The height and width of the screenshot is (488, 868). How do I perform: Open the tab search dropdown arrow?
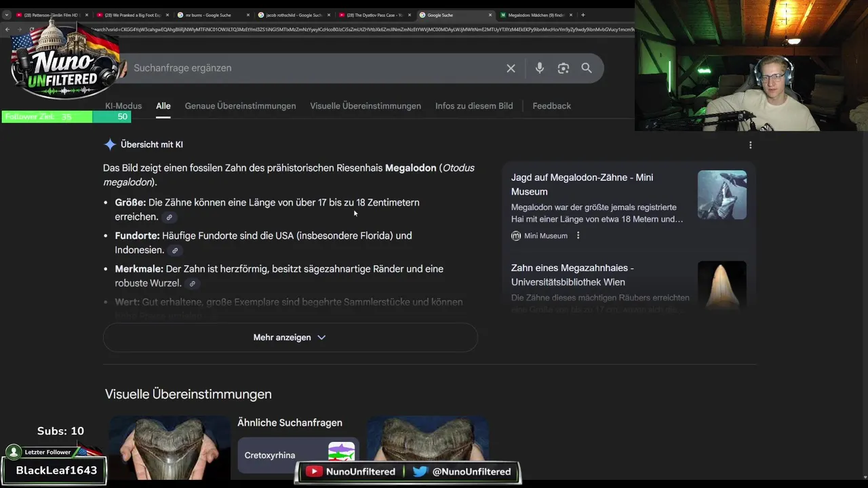pyautogui.click(x=6, y=15)
